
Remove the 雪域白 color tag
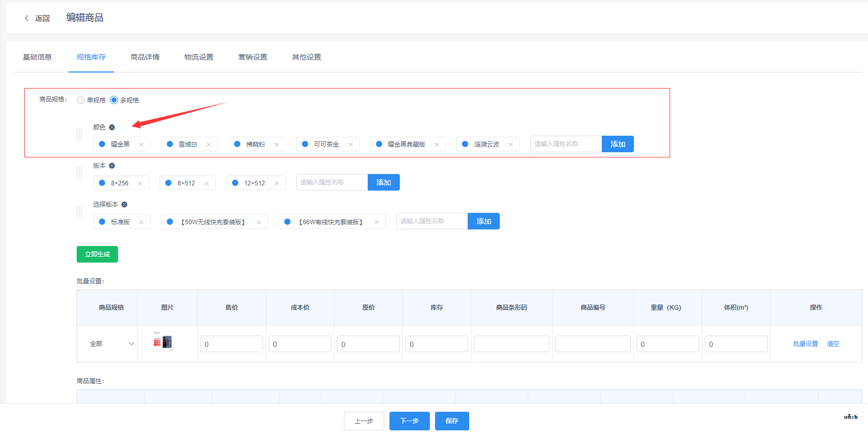point(209,144)
